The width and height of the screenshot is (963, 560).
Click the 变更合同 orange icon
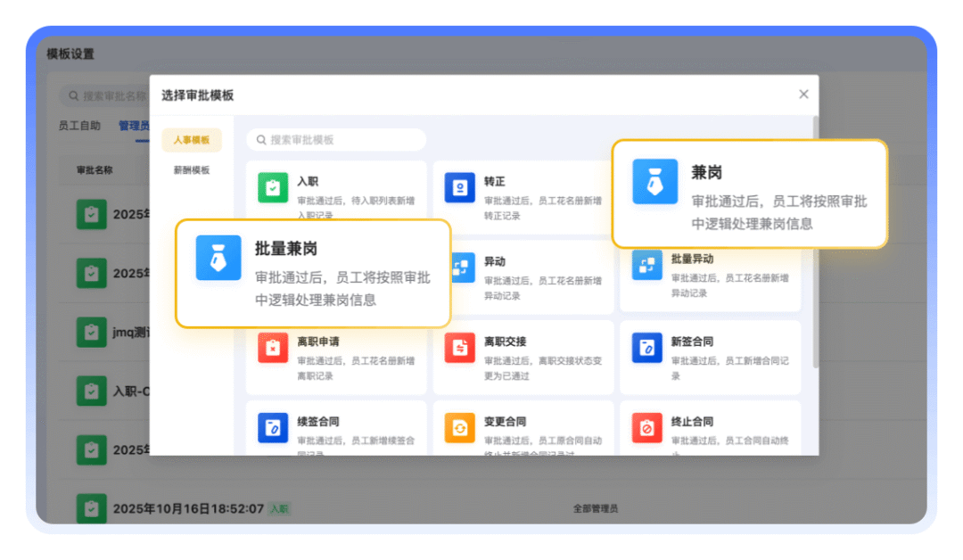460,428
